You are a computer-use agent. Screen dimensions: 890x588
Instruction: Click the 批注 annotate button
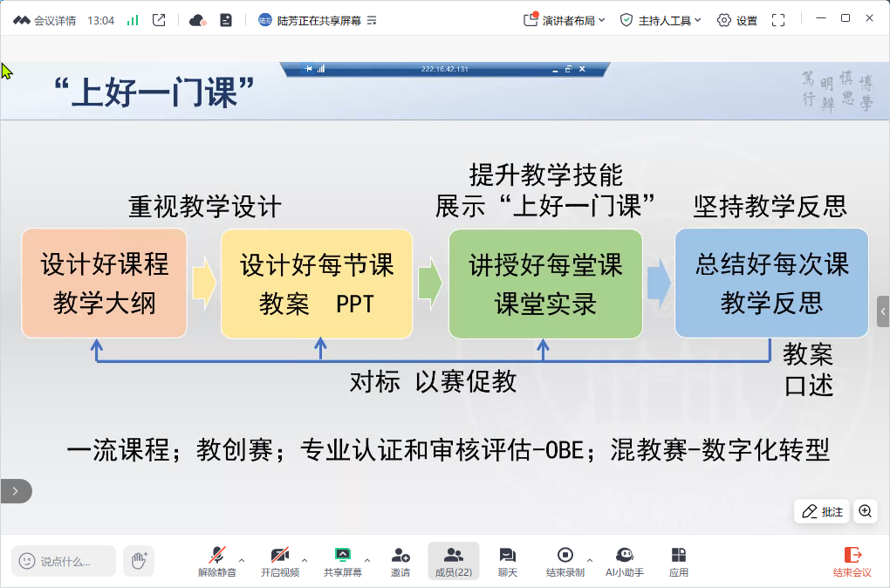click(x=822, y=511)
